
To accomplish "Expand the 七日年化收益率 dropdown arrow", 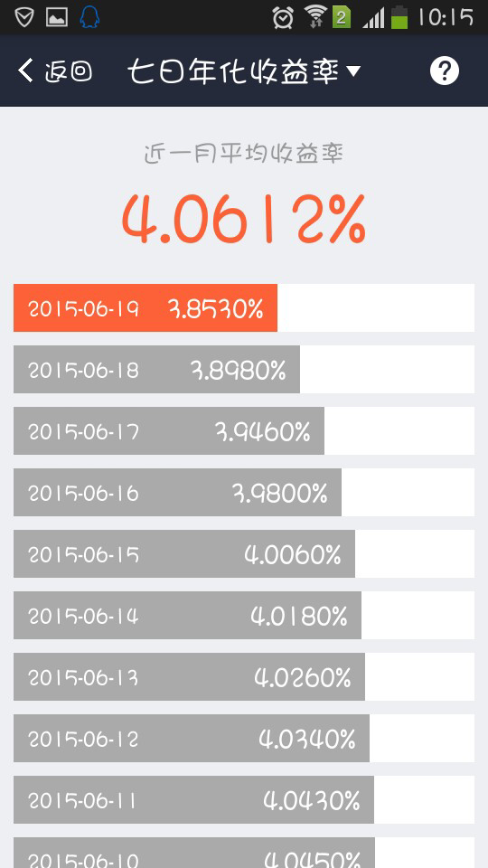I will pyautogui.click(x=353, y=71).
